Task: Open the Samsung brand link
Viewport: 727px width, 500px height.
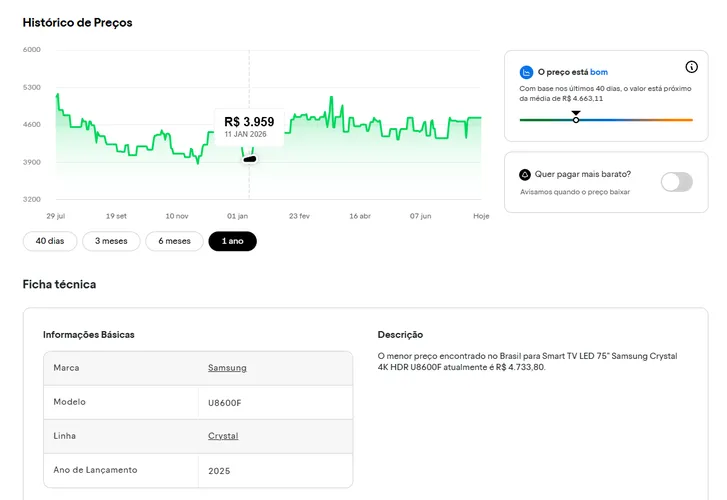Action: pos(227,368)
